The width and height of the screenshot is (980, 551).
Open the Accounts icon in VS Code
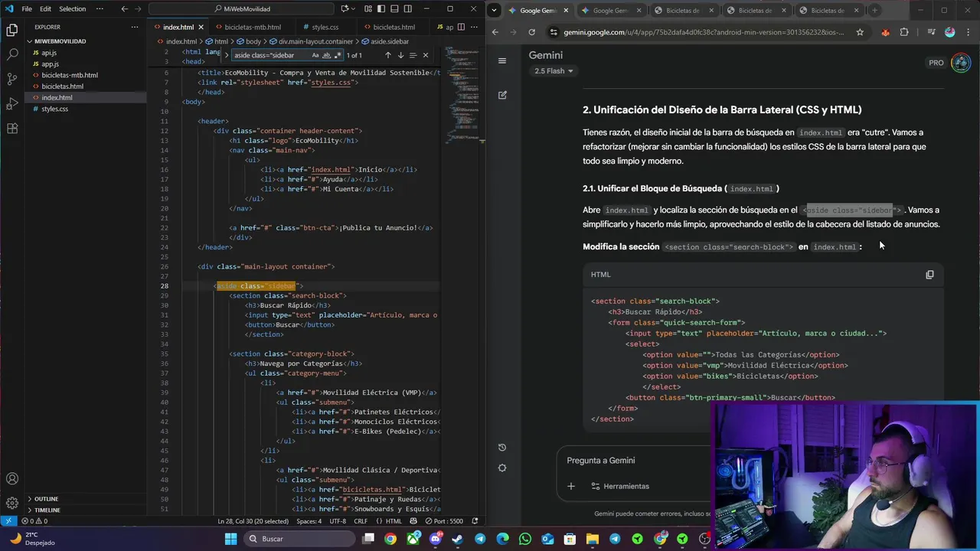tap(12, 479)
